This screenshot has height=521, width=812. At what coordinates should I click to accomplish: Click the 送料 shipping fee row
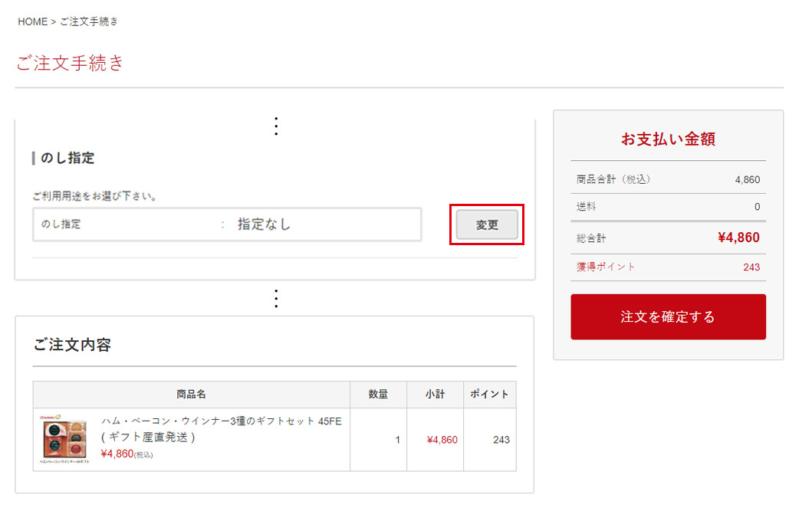pos(667,207)
